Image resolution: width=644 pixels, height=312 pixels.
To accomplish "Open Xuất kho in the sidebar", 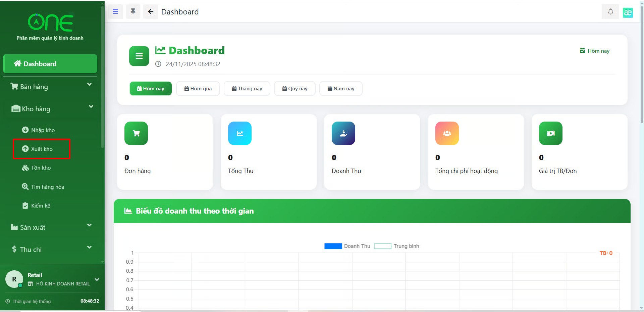I will click(42, 149).
